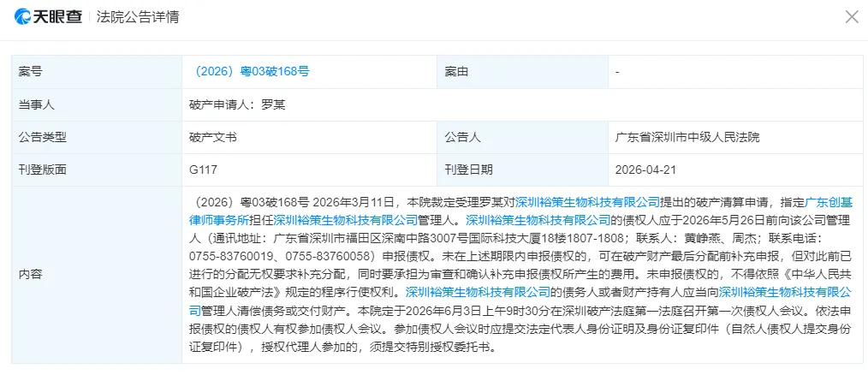Close the 法院公告详情 dialog
868x375 pixels.
(x=852, y=16)
